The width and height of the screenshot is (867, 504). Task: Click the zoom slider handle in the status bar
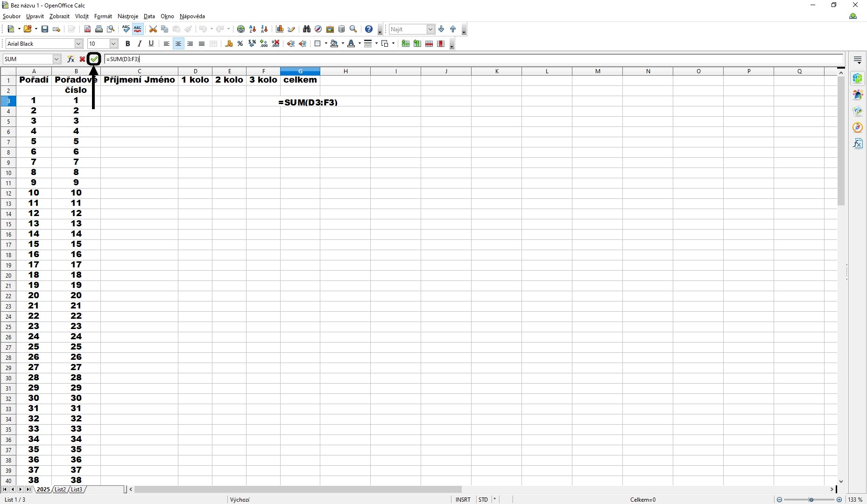pos(811,499)
